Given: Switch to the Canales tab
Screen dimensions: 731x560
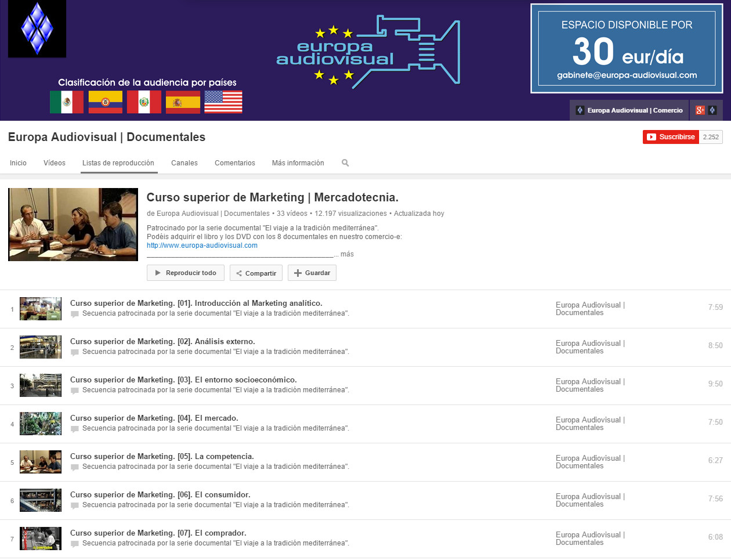Looking at the screenshot, I should [x=184, y=163].
